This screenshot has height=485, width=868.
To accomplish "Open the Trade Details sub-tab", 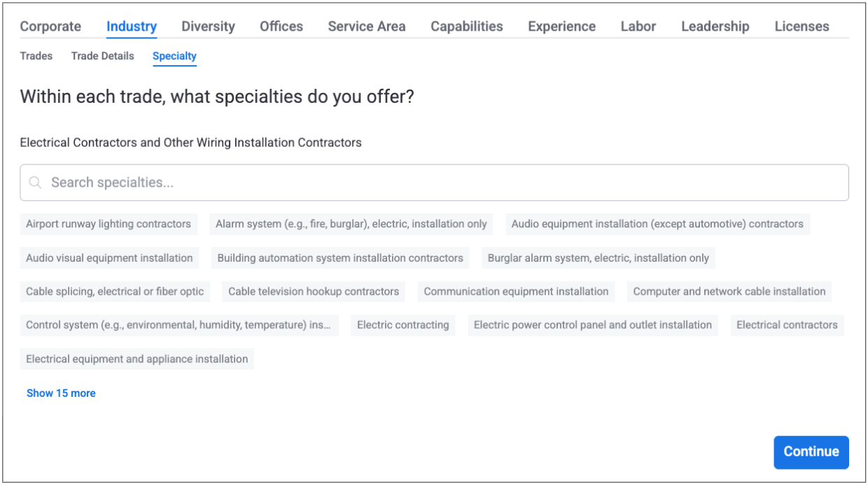I will pyautogui.click(x=102, y=56).
